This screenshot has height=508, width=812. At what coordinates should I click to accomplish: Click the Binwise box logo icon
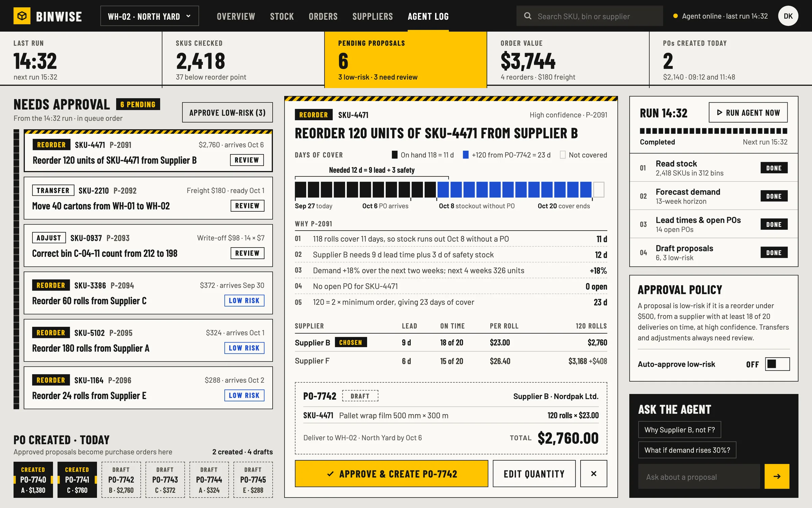click(22, 16)
